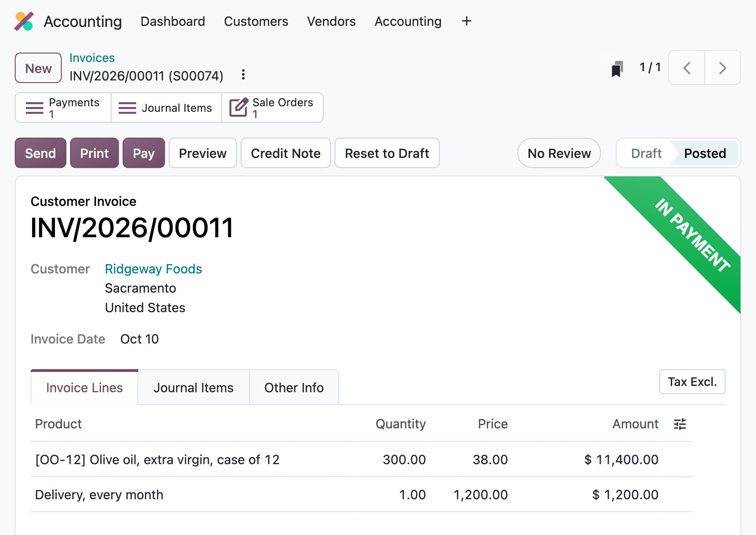Select the Posted status stage

[x=705, y=153]
